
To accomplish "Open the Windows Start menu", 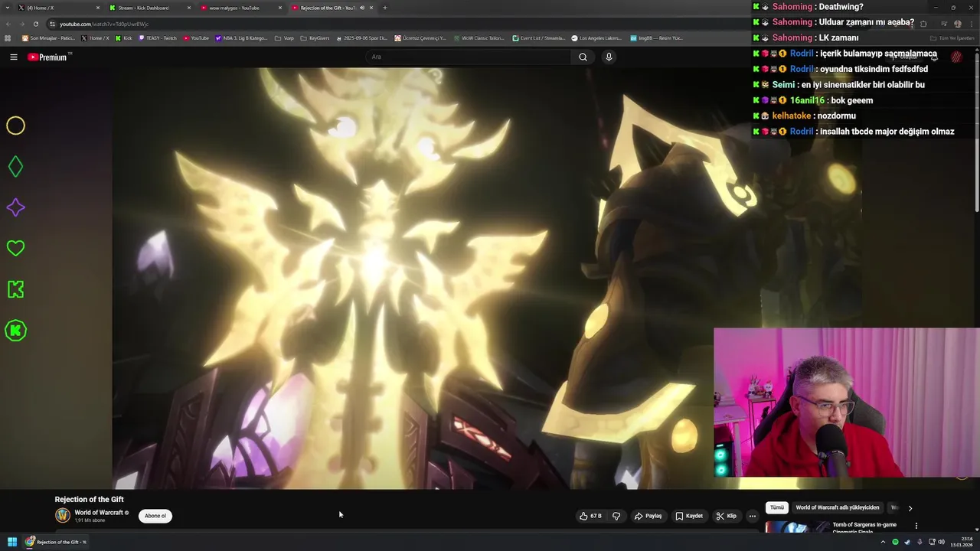I will point(12,542).
